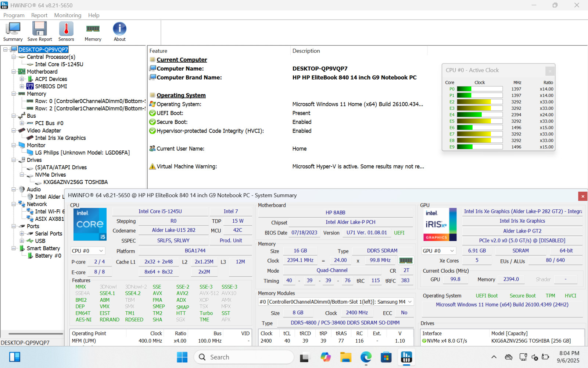Open the Report menu

pos(39,15)
